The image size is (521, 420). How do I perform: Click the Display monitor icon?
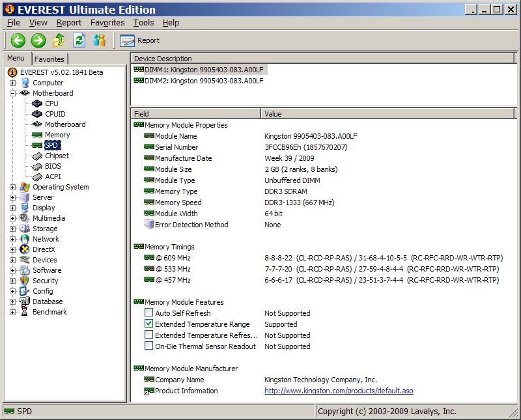[x=25, y=208]
